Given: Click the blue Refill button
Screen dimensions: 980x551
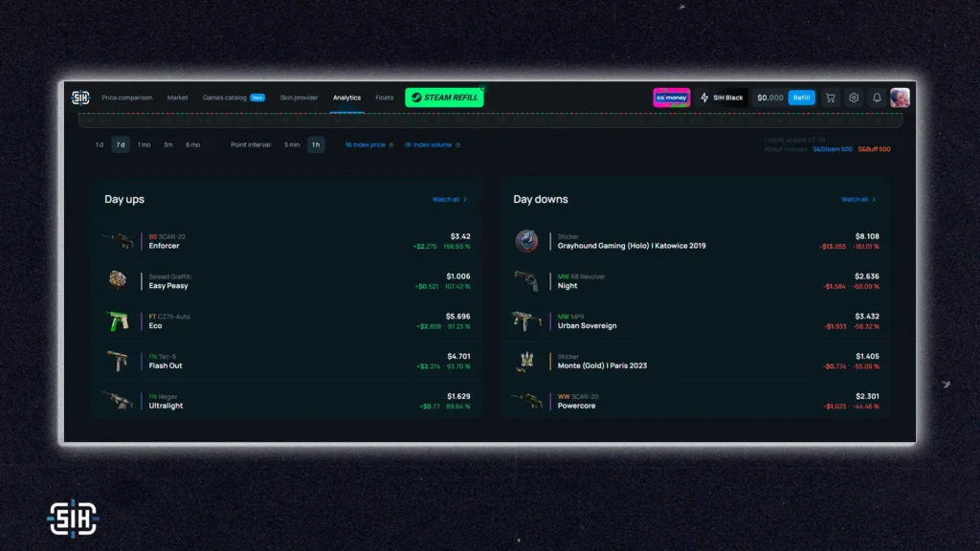Looking at the screenshot, I should pos(802,98).
